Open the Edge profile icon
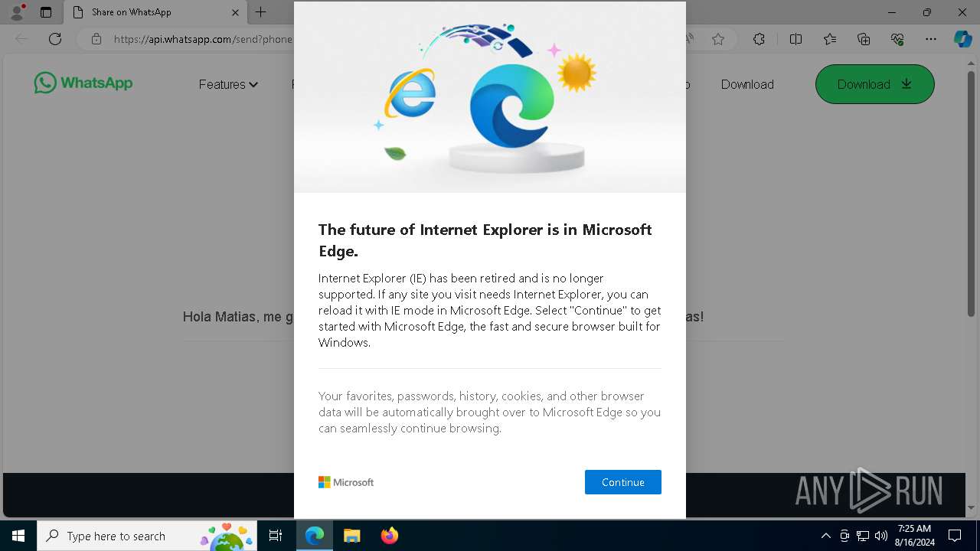Viewport: 980px width, 551px height. click(17, 12)
